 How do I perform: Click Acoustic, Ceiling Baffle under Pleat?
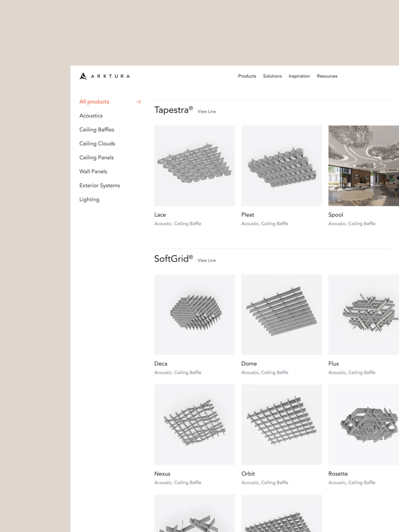pos(265,224)
